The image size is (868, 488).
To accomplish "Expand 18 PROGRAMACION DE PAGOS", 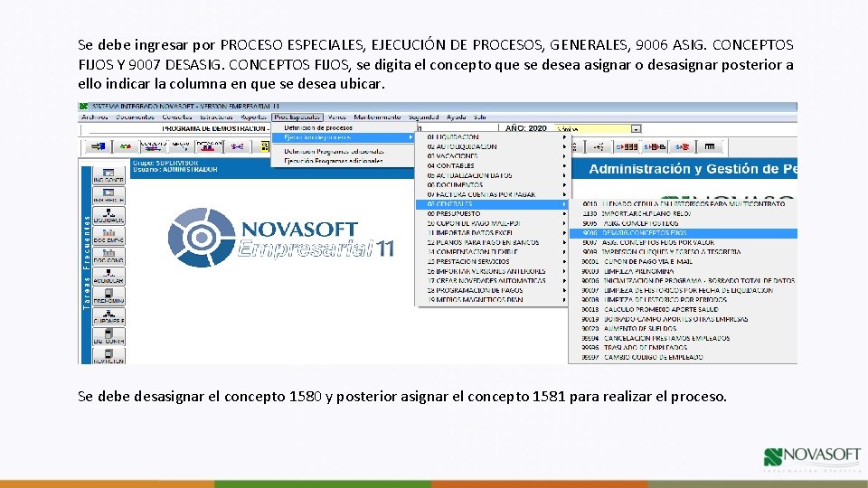I will [x=492, y=290].
